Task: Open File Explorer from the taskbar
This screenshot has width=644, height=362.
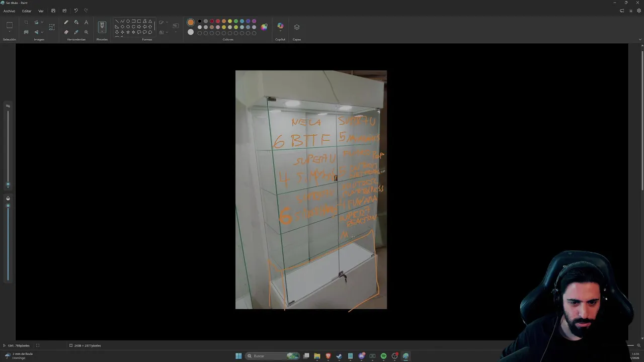Action: point(317,356)
